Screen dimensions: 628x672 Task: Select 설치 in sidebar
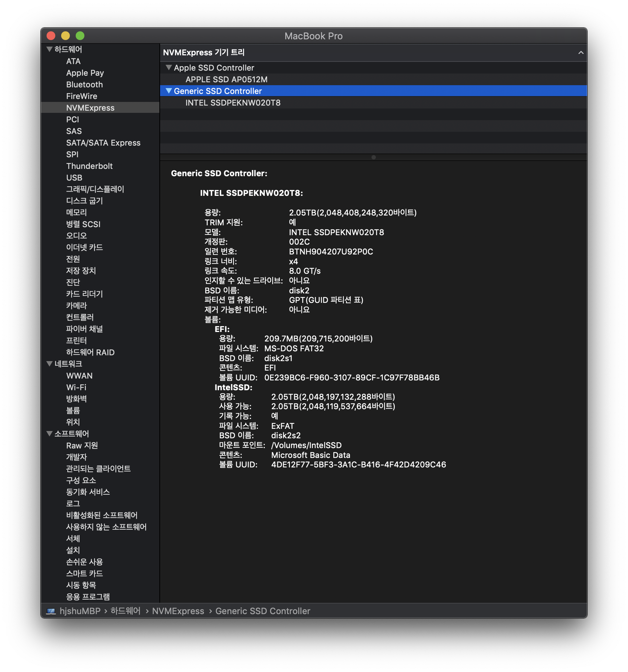73,550
